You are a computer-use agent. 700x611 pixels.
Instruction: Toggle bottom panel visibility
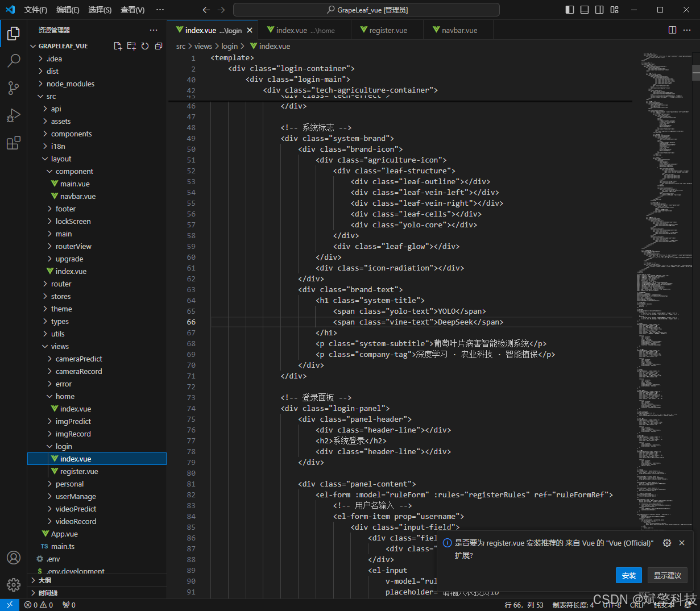click(x=585, y=10)
